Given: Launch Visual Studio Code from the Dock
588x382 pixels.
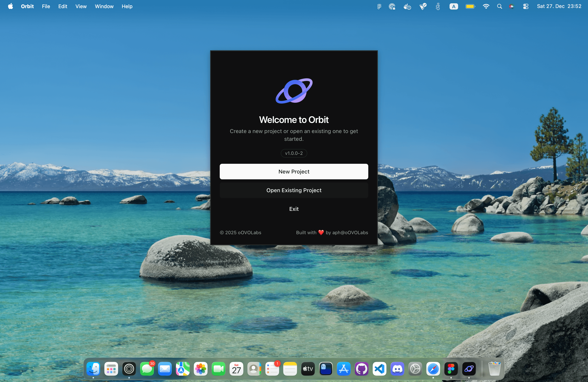Looking at the screenshot, I should coord(379,369).
